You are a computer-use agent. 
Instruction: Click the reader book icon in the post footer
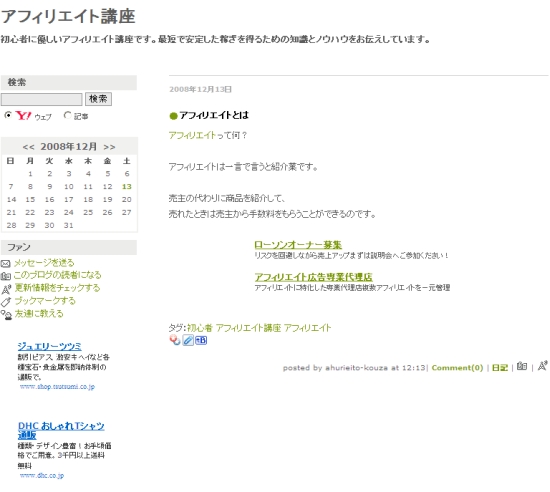(522, 366)
